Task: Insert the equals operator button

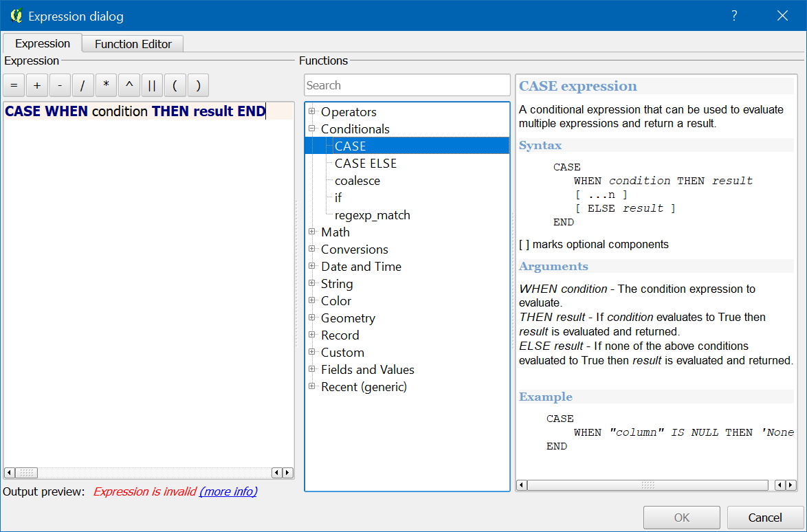Action: 14,85
